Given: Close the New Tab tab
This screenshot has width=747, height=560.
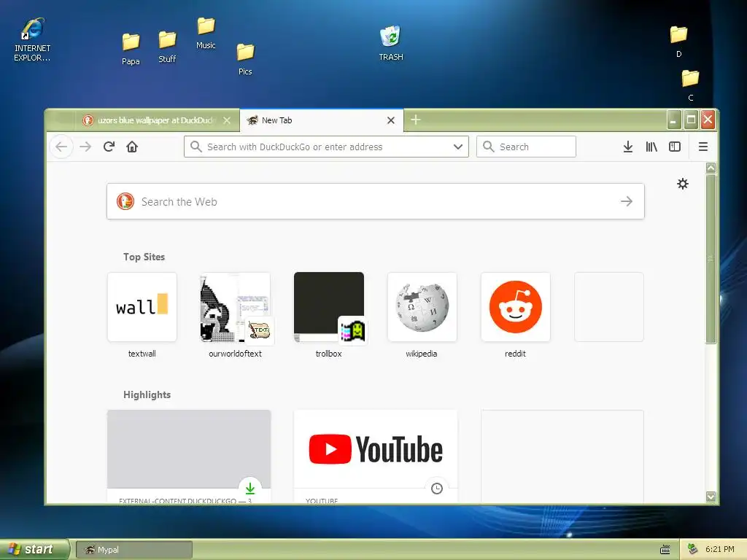Looking at the screenshot, I should coord(391,120).
